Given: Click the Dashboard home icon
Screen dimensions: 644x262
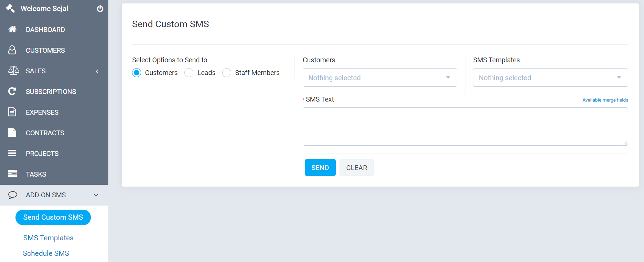Looking at the screenshot, I should point(12,29).
